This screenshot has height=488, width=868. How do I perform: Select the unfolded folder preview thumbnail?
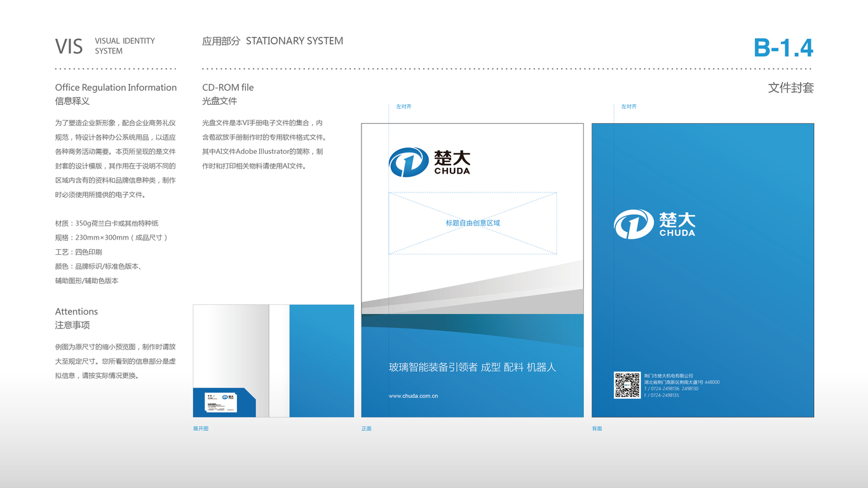(273, 361)
